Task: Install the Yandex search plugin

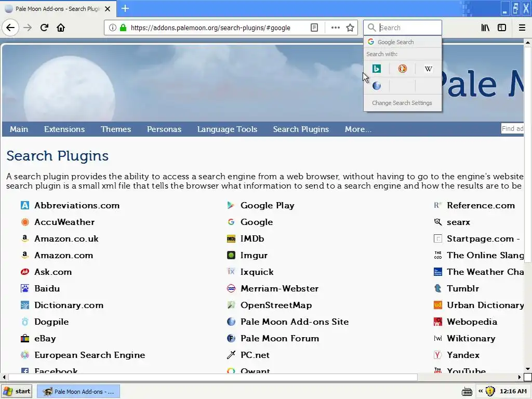Action: pyautogui.click(x=463, y=355)
